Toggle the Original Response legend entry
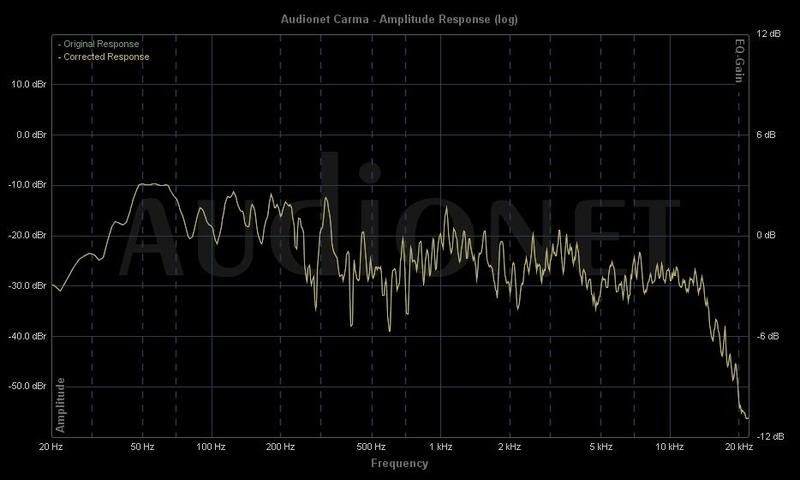 point(100,44)
